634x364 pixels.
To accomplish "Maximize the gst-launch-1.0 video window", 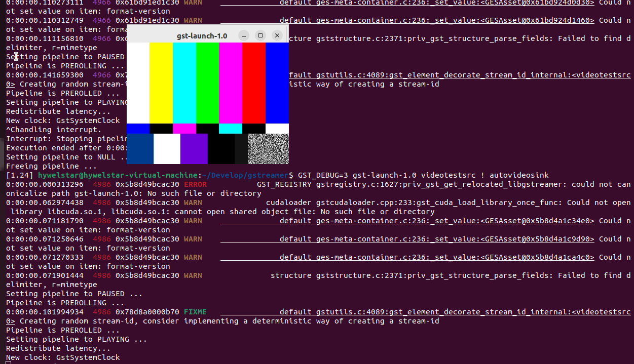I will (260, 35).
